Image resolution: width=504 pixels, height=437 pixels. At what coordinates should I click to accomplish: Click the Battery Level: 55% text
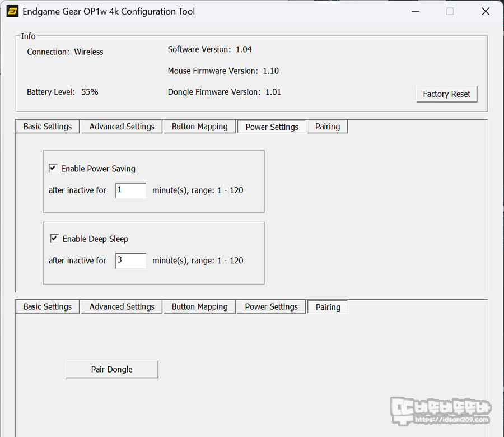pos(62,92)
